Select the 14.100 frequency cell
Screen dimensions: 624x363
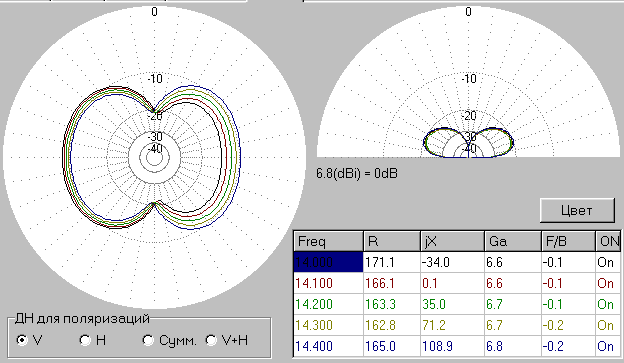[328, 283]
